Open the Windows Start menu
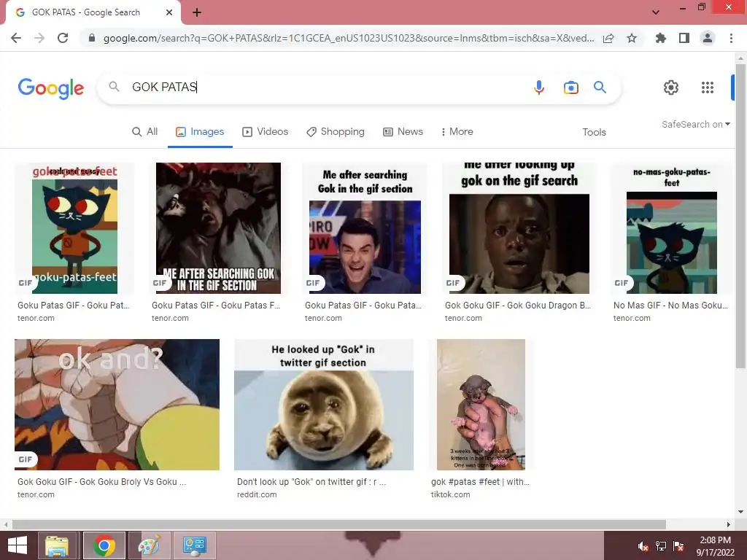This screenshot has width=747, height=560. 18,545
